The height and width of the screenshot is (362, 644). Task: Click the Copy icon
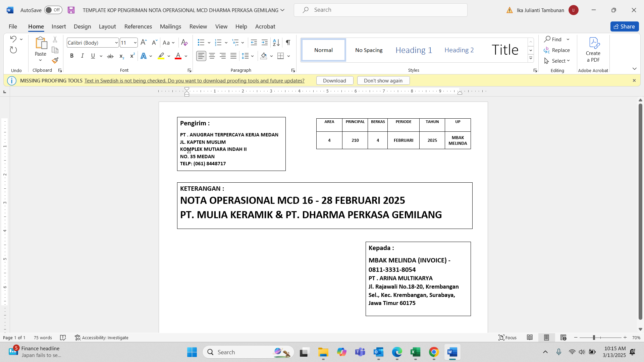coord(55,50)
